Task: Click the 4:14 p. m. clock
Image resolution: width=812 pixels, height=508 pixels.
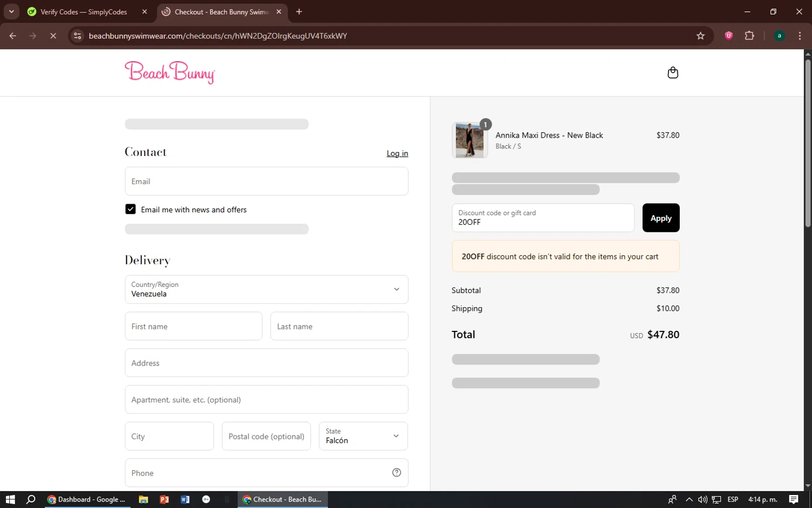Action: (762, 499)
